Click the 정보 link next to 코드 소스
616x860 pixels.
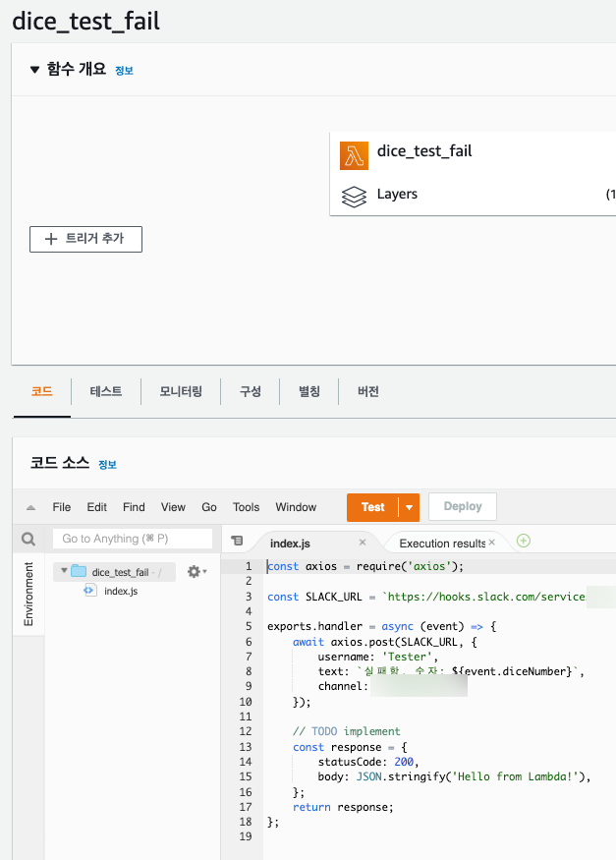(108, 465)
